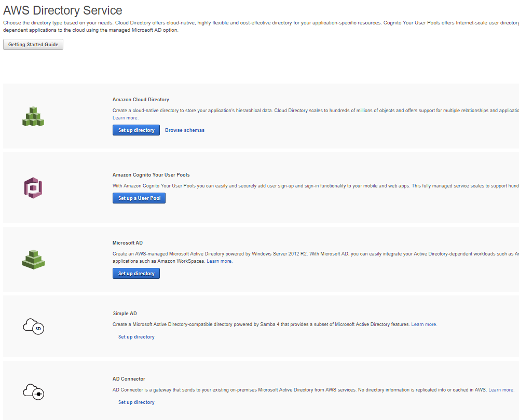Select the Simple AD section heading
Viewport: 519px width, 420px height.
click(x=125, y=314)
